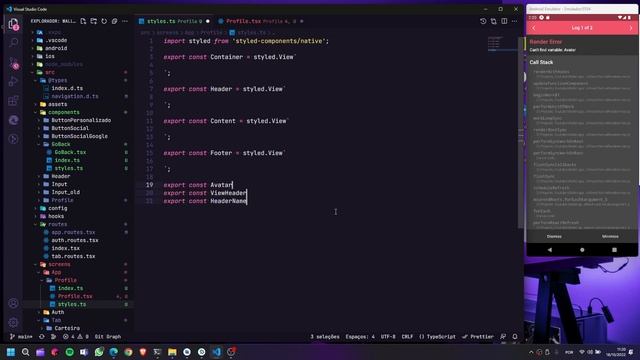Screen dimensions: 640x360
Task: Open the Explorer view in activity bar
Action: point(13,24)
